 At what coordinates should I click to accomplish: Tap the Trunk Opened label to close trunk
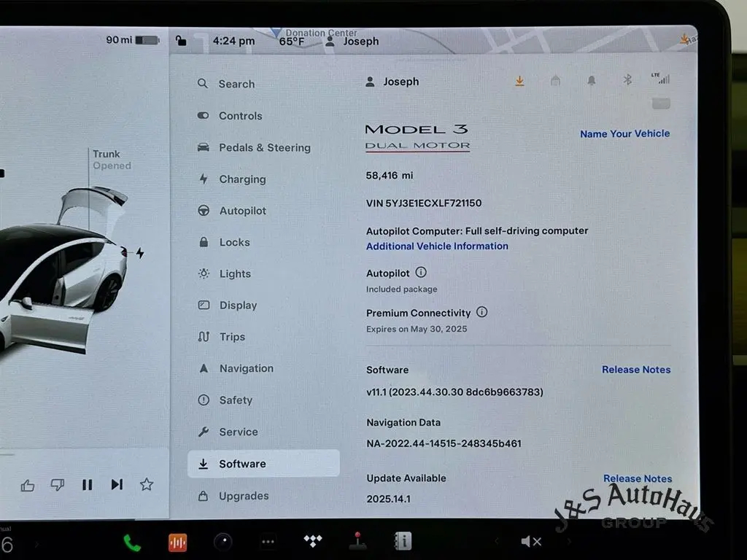click(112, 160)
